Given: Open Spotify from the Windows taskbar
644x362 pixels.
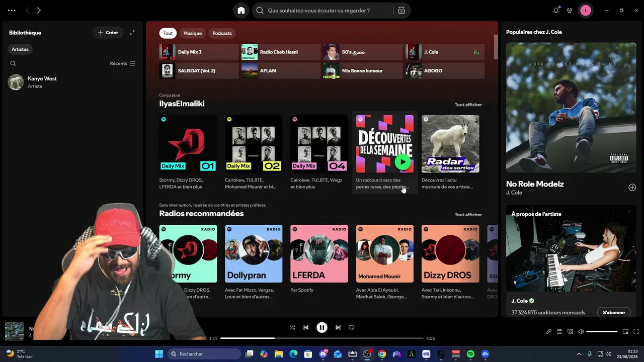Looking at the screenshot, I should (x=470, y=354).
